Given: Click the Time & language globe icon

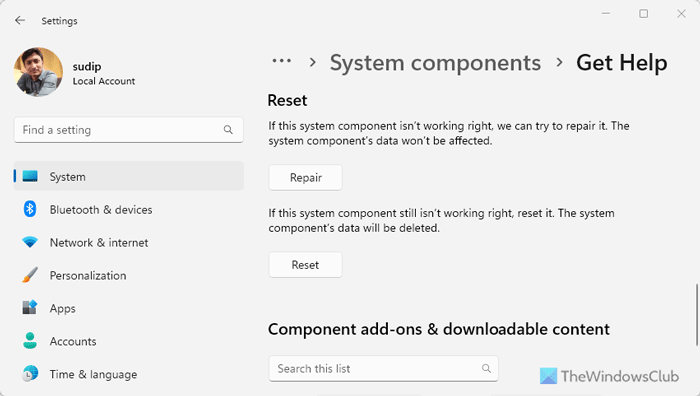Looking at the screenshot, I should click(x=30, y=373).
